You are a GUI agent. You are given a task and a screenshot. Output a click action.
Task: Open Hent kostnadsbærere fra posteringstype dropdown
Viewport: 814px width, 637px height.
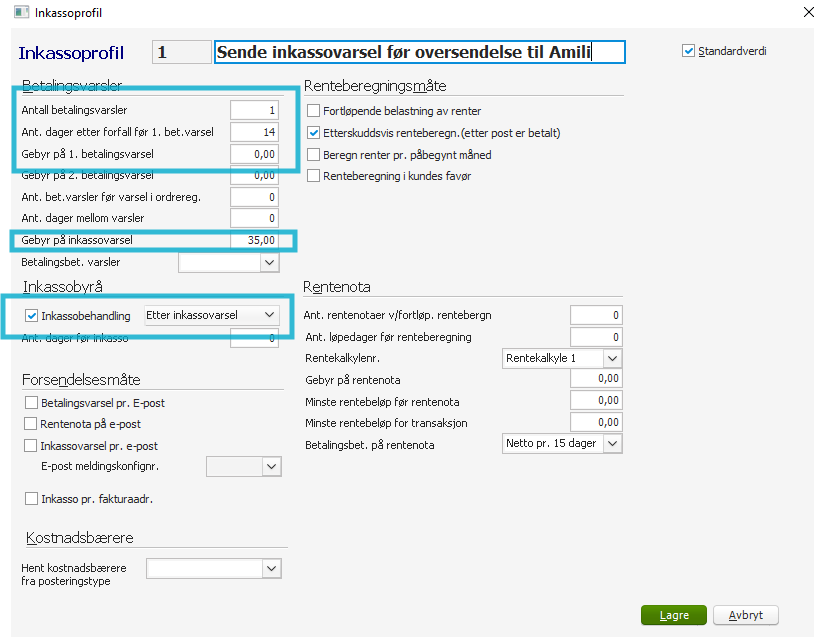(271, 569)
